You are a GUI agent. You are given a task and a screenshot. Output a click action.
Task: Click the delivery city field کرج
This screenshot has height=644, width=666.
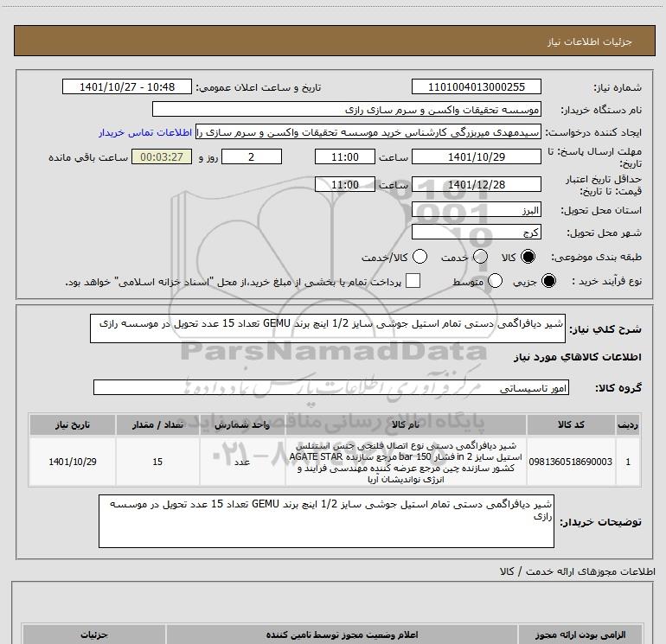[476, 233]
